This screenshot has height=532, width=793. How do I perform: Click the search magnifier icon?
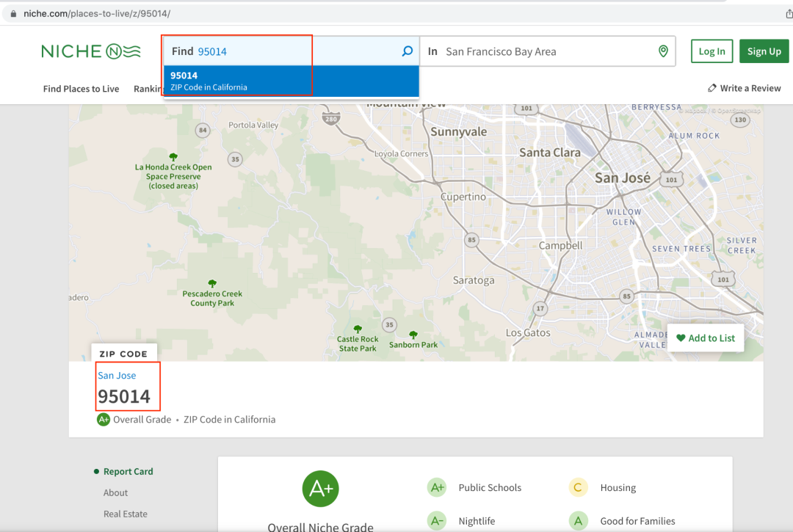(407, 51)
